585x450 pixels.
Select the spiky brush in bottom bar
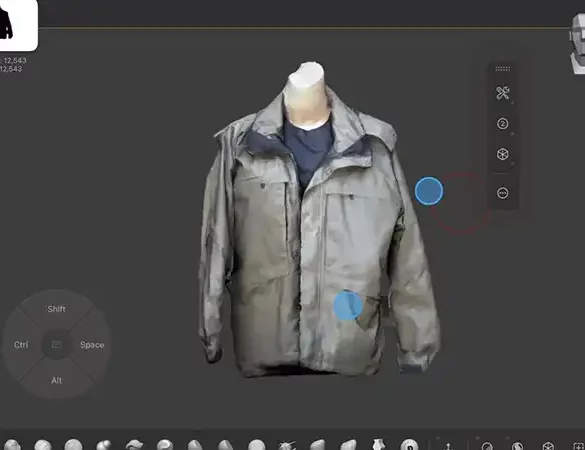[287, 446]
